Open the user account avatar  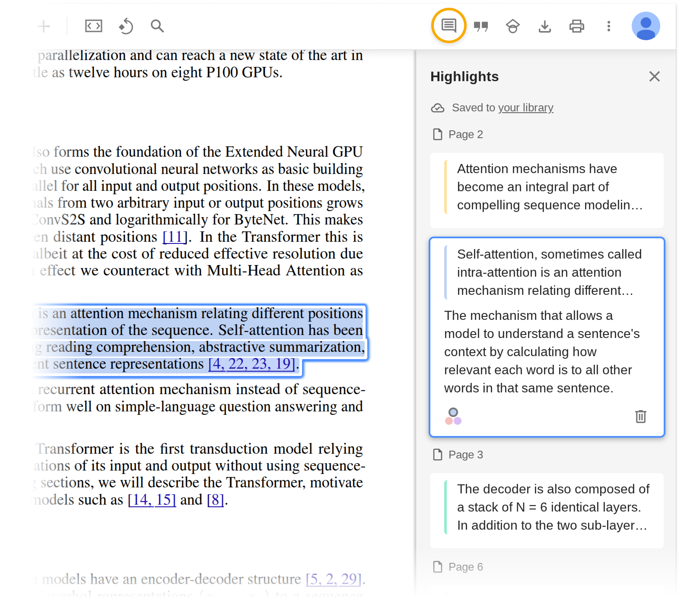(x=646, y=26)
